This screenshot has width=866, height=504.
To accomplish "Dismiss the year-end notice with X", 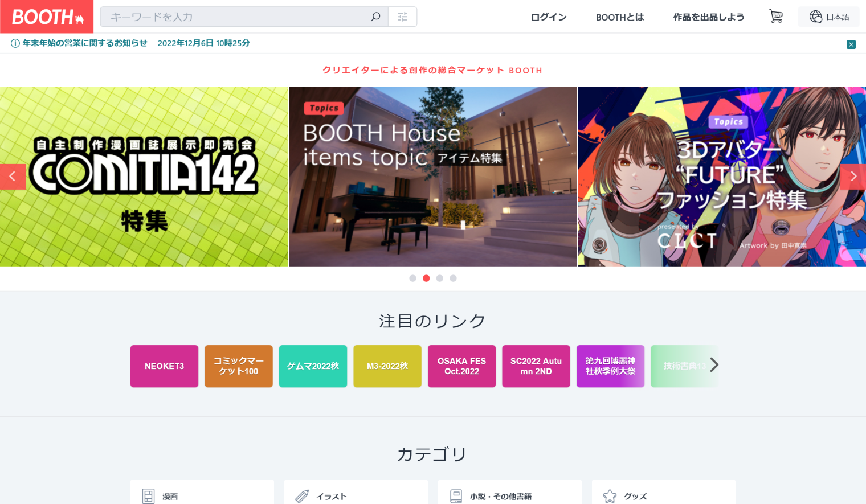I will [851, 44].
